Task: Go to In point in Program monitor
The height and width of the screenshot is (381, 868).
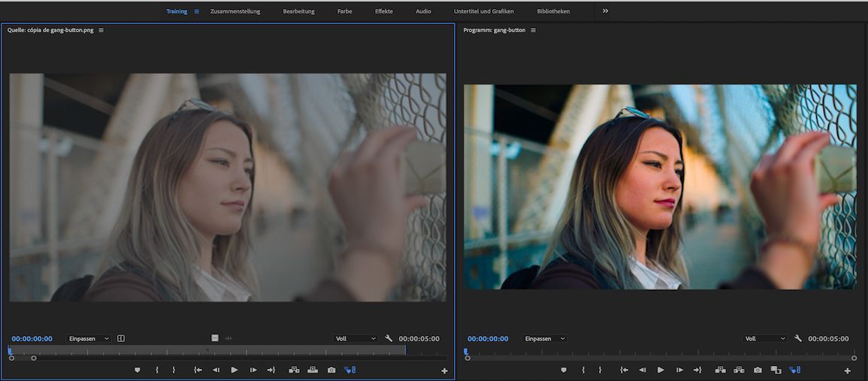Action: click(624, 370)
